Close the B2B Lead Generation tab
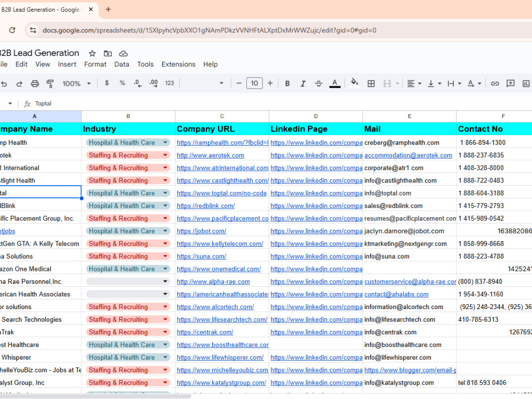Viewport: 532px width, 399px height. coord(90,10)
